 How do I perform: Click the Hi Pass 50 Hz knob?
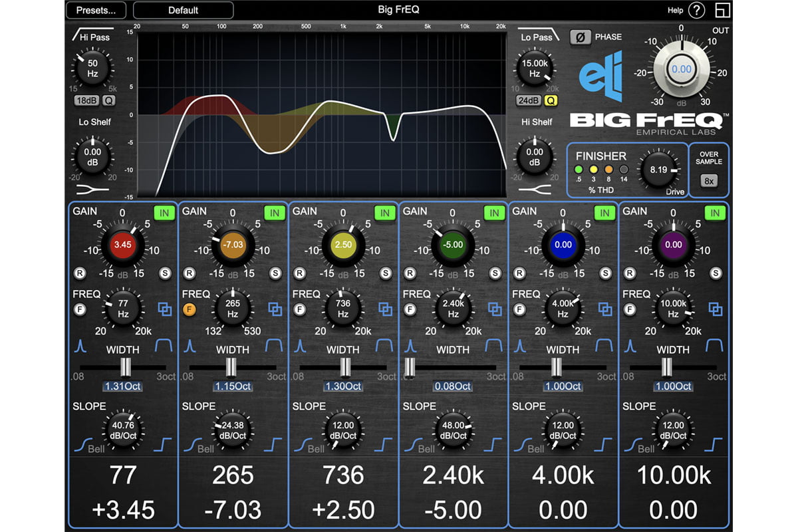(x=92, y=69)
